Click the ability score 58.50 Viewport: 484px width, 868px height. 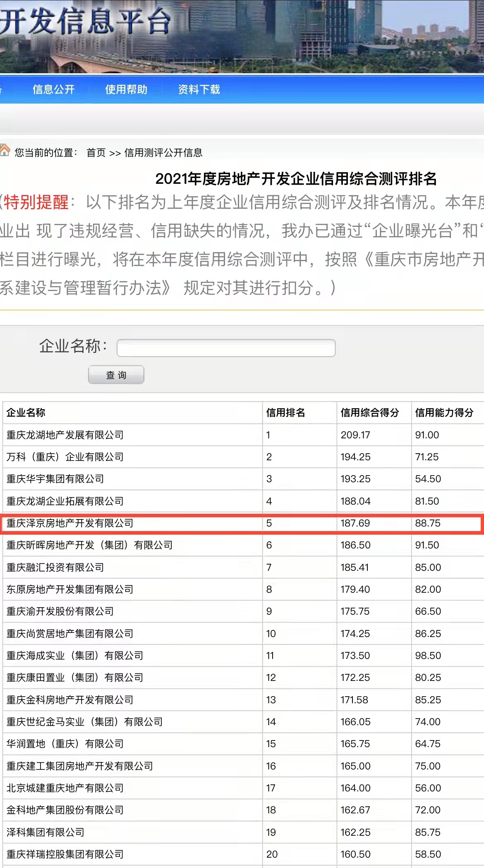click(428, 854)
